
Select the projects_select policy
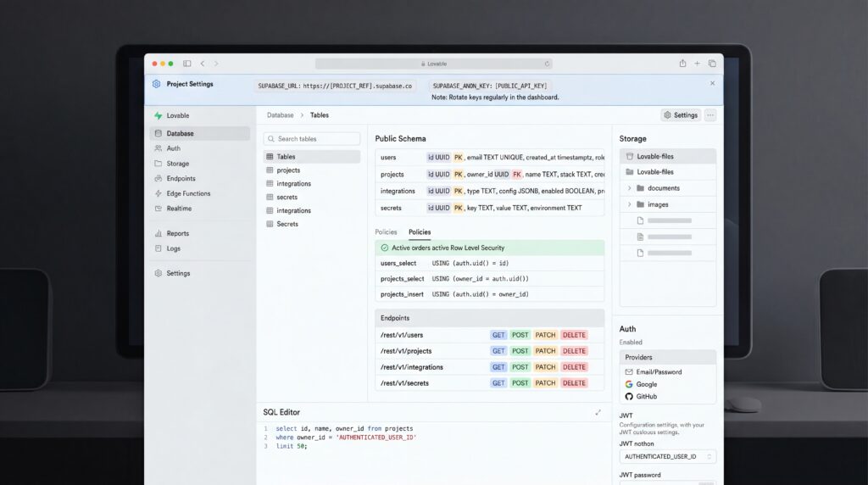coord(490,278)
